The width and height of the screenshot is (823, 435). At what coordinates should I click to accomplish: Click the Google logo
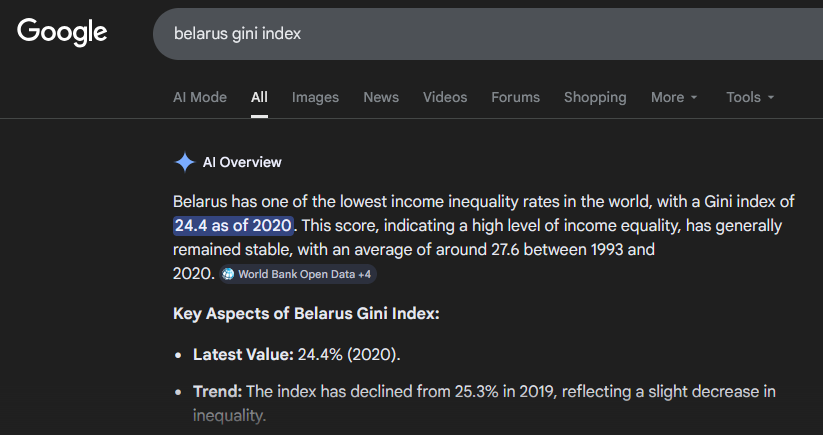(x=62, y=32)
